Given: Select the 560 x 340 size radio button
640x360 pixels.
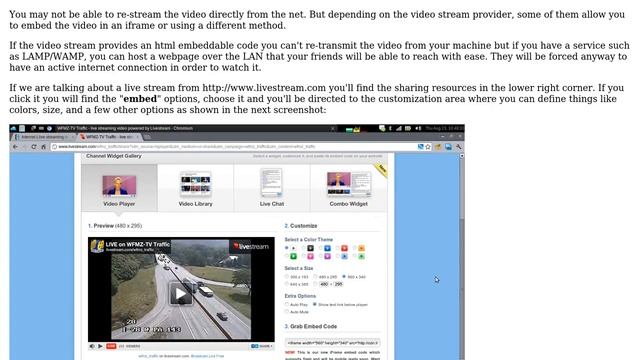Looking at the screenshot, I should pyautogui.click(x=344, y=277).
